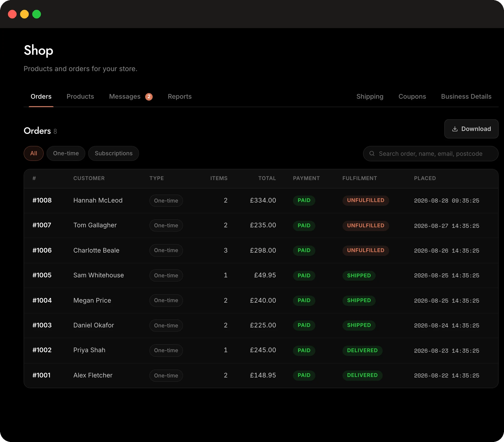The image size is (504, 442).
Task: Switch to the Products tab
Action: coord(80,97)
